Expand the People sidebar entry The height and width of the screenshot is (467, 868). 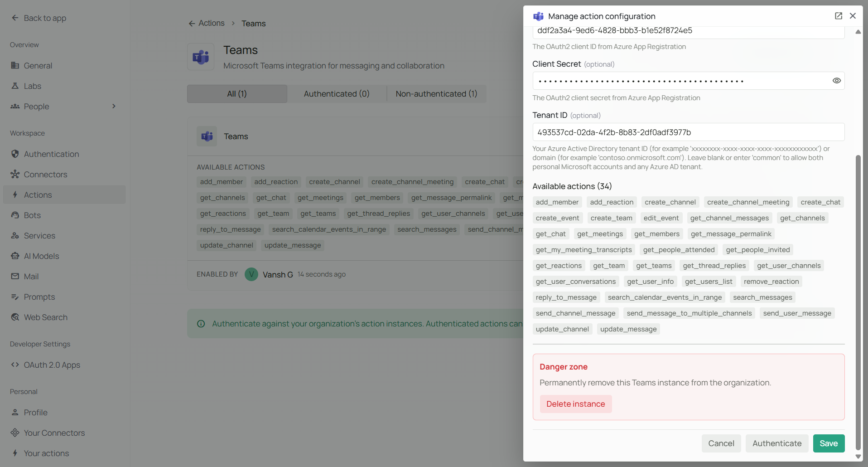tap(114, 106)
